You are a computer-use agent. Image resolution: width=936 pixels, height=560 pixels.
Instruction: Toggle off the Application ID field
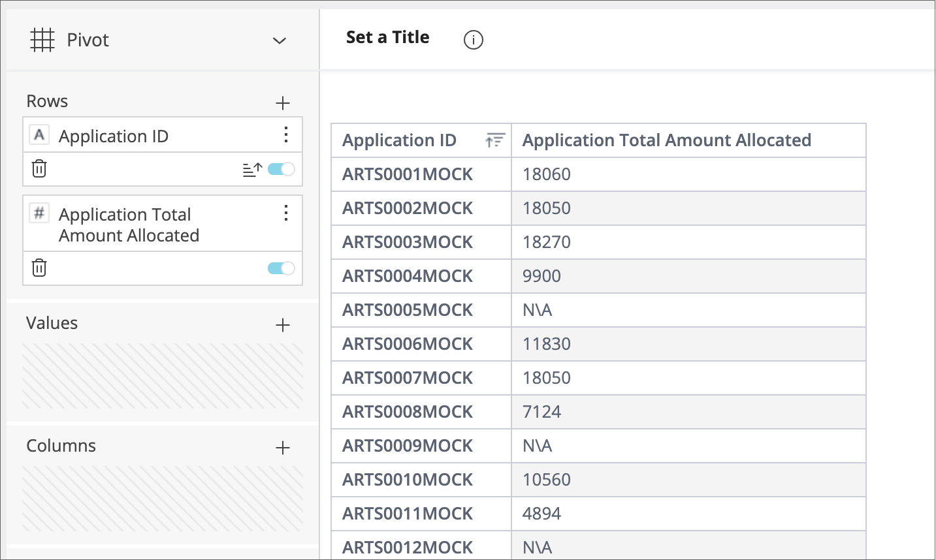point(282,170)
